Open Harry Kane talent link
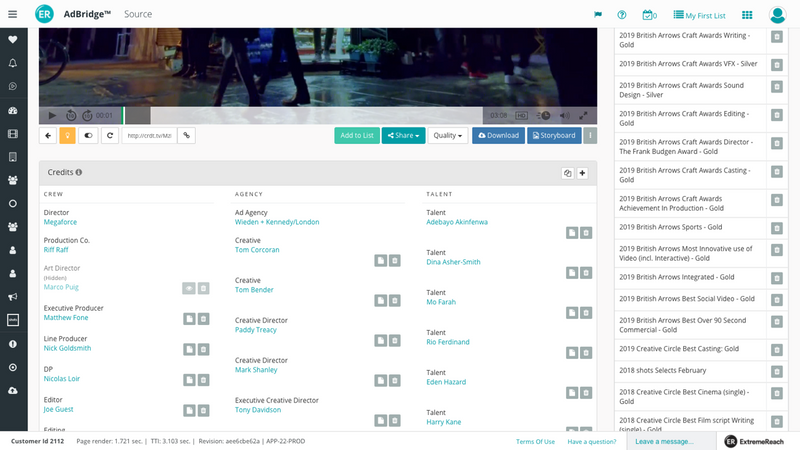Image resolution: width=800 pixels, height=450 pixels. pos(443,422)
